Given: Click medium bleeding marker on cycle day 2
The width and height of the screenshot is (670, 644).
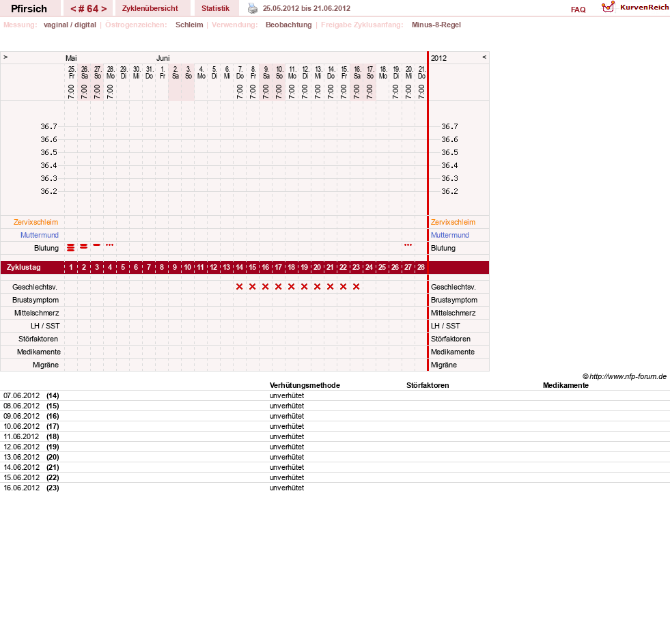Looking at the screenshot, I should (84, 246).
